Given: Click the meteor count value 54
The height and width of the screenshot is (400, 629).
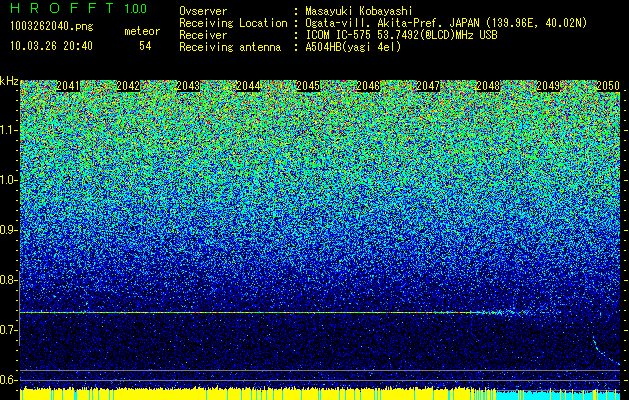Looking at the screenshot, I should click(145, 46).
